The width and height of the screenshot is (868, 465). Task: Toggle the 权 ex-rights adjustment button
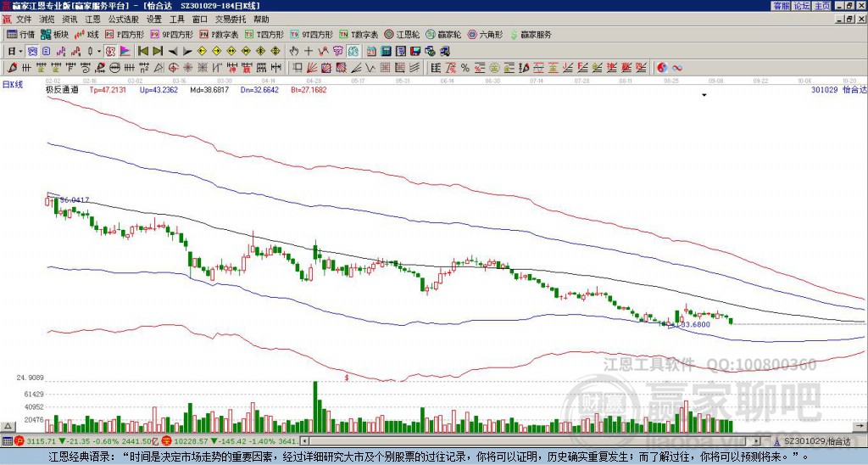coord(110,52)
